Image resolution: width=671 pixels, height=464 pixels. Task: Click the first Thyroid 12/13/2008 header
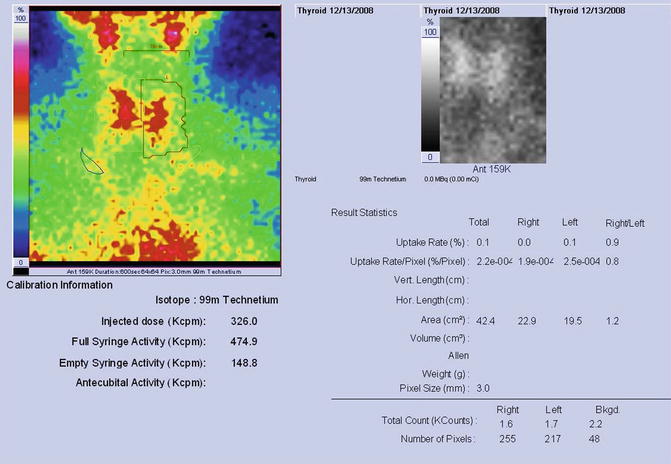tap(340, 9)
